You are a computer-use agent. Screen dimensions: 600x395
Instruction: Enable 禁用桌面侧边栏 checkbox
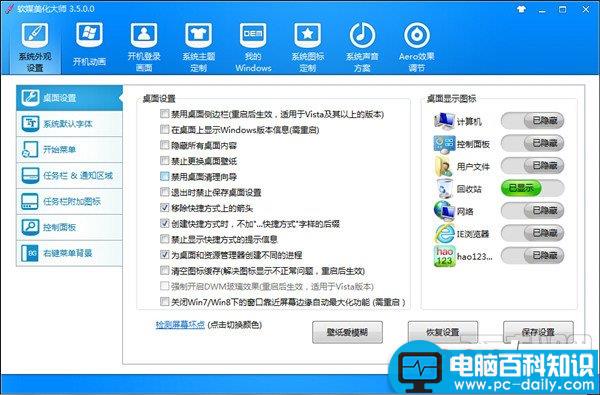click(x=165, y=114)
